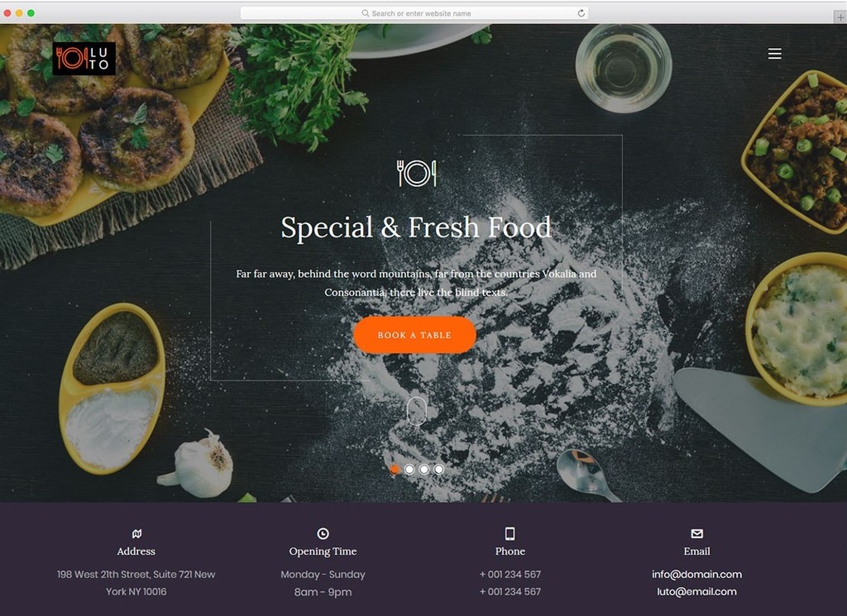Click the mouse scroll-down indicator

tap(417, 411)
